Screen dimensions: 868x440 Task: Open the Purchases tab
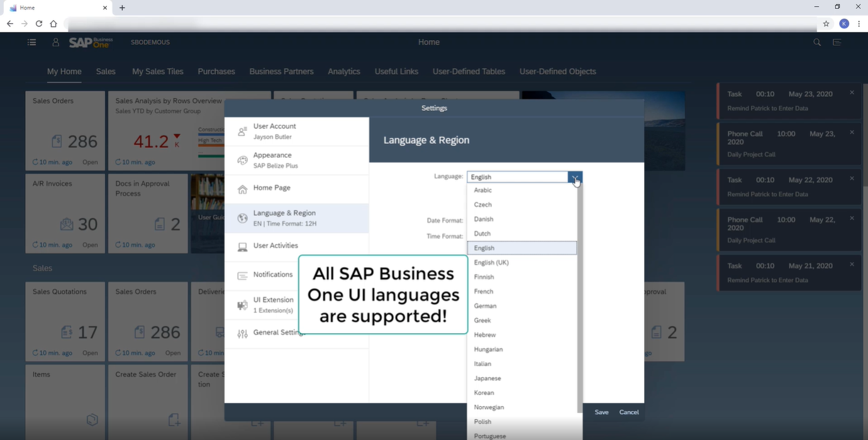coord(216,72)
